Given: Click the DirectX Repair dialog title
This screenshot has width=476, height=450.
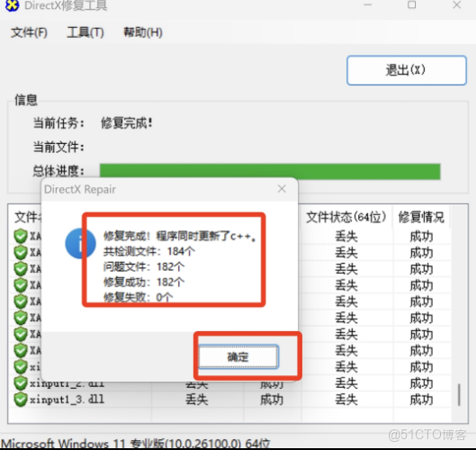Looking at the screenshot, I should point(80,189).
